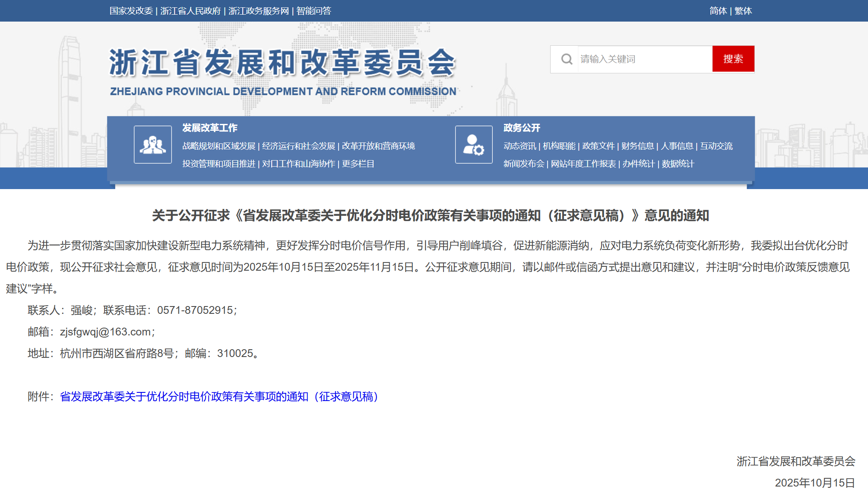This screenshot has width=868, height=496.
Task: Open the 浙江省人民政府 top link
Action: (x=190, y=11)
